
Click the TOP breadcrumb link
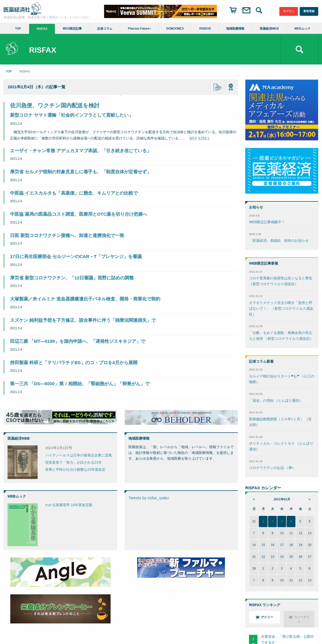(x=9, y=71)
